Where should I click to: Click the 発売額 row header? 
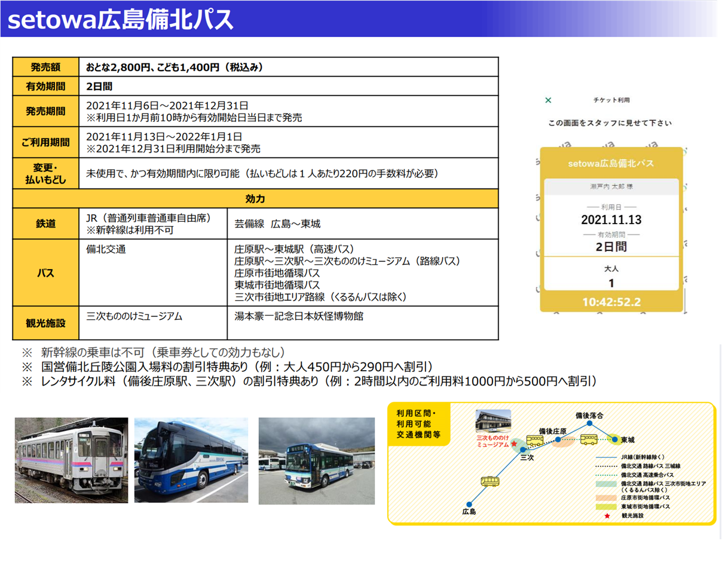click(46, 67)
